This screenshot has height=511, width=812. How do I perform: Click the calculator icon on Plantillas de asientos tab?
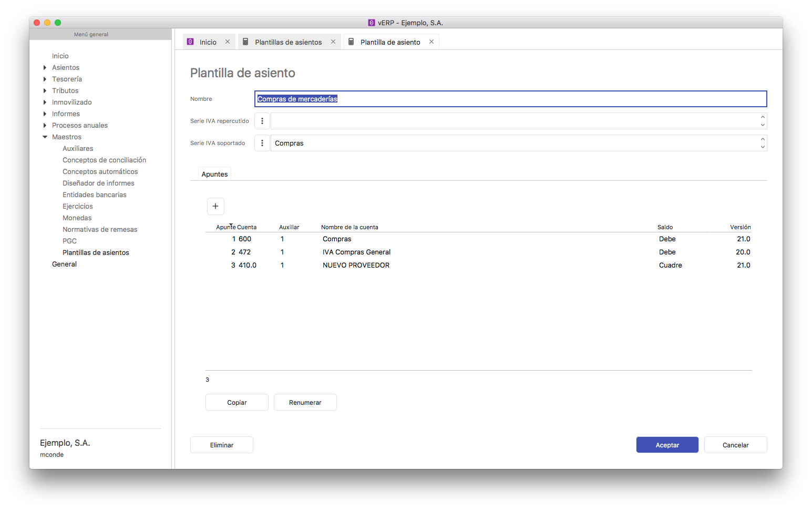tap(245, 42)
